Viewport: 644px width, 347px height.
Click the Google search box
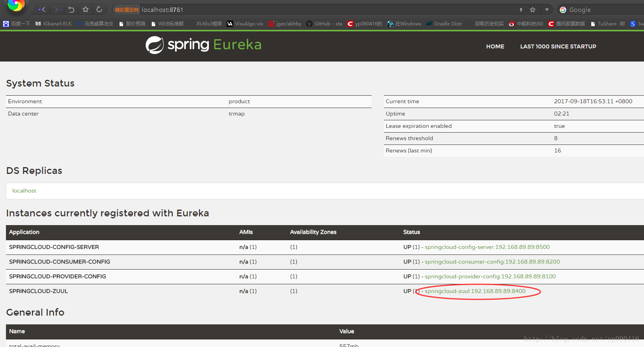(x=600, y=10)
